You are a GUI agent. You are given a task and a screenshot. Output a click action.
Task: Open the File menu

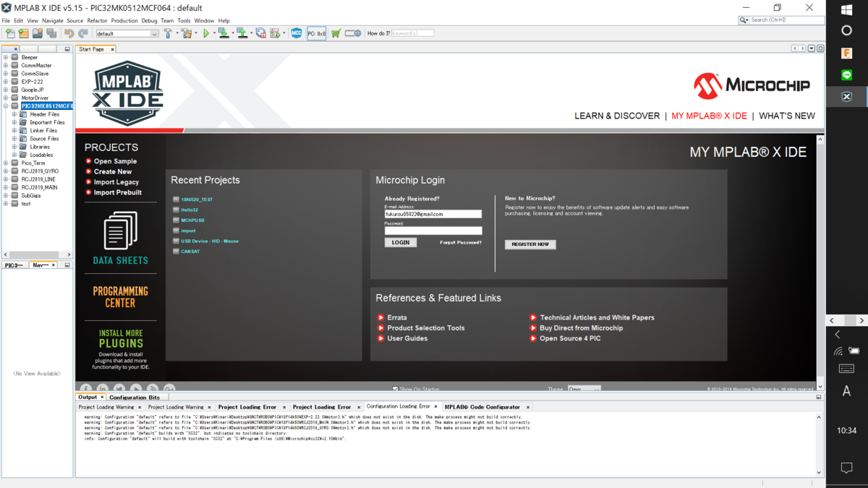(6, 21)
